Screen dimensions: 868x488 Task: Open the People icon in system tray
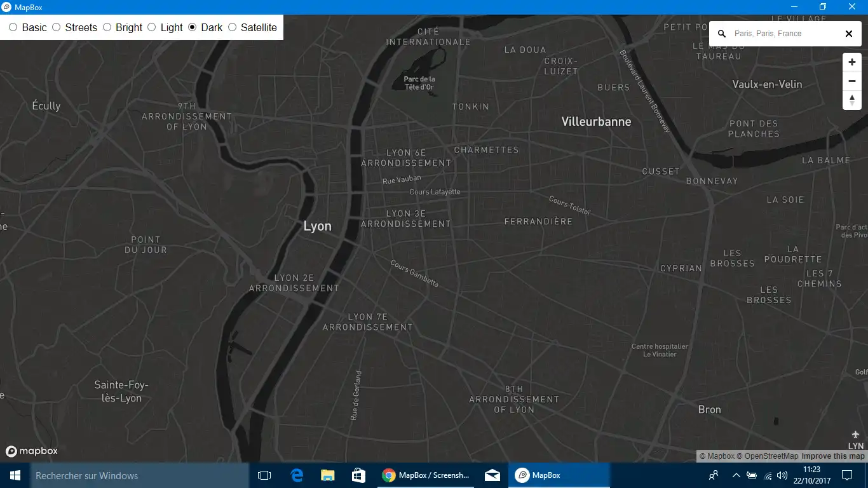tap(714, 475)
